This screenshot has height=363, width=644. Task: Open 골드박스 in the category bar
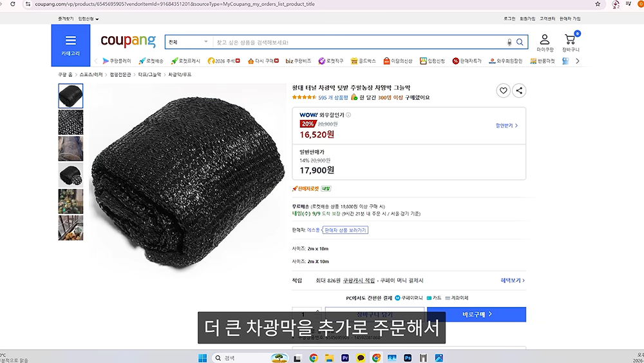[x=363, y=61]
